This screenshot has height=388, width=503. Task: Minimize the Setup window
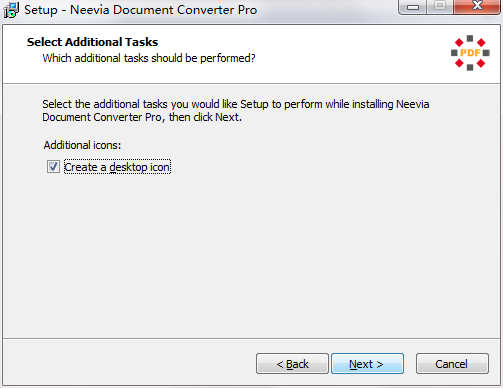pos(413,7)
